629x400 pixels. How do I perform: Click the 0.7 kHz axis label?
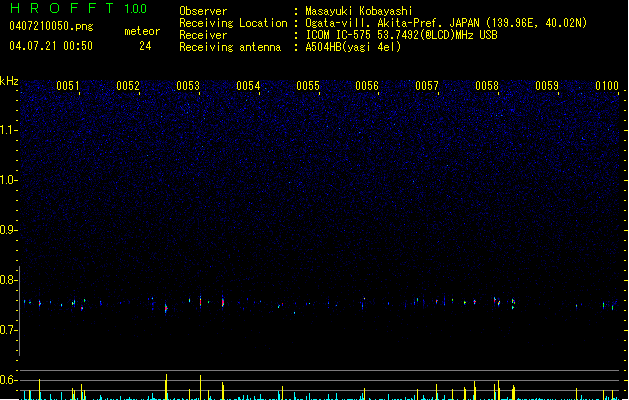[9, 330]
